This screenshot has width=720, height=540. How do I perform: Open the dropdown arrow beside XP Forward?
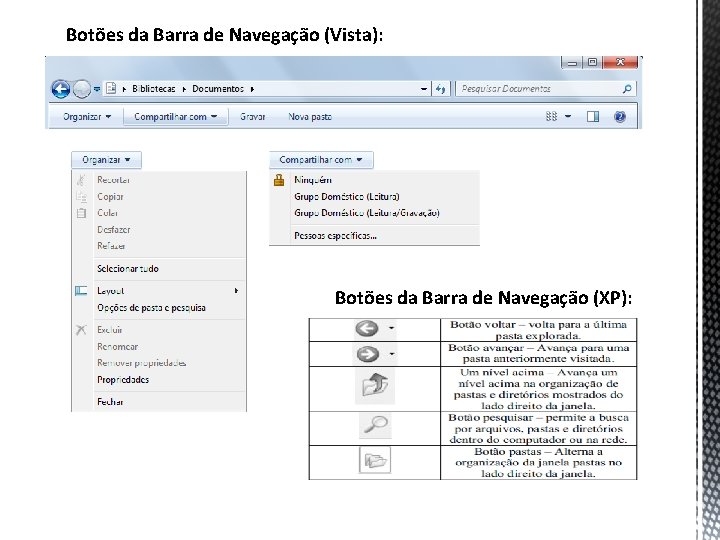pos(392,354)
